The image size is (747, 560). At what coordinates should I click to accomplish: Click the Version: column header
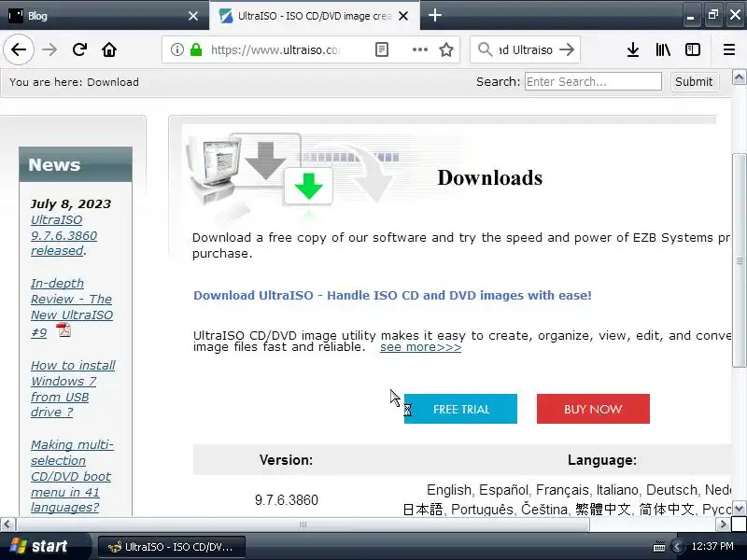[x=286, y=460]
